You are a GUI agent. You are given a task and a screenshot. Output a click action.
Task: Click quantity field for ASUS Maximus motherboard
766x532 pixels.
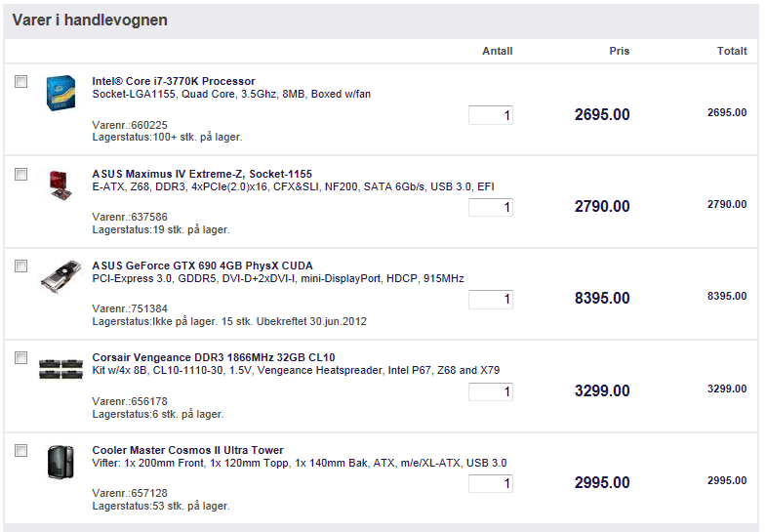click(491, 207)
